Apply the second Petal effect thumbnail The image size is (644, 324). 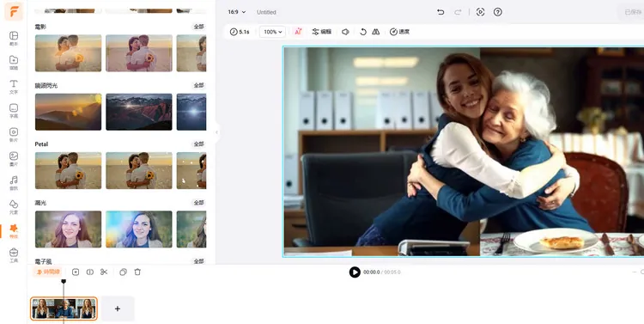pyautogui.click(x=139, y=171)
